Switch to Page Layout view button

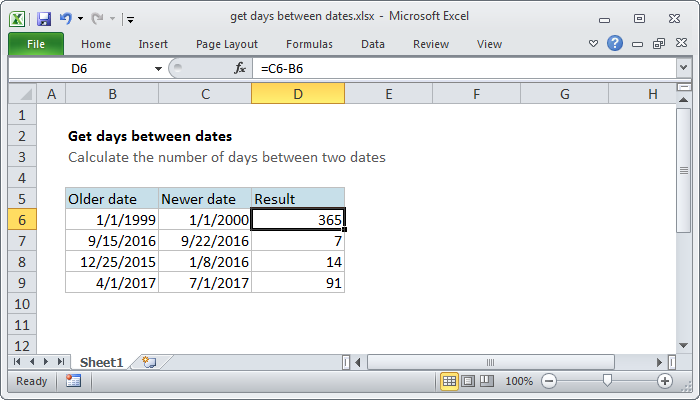click(468, 381)
